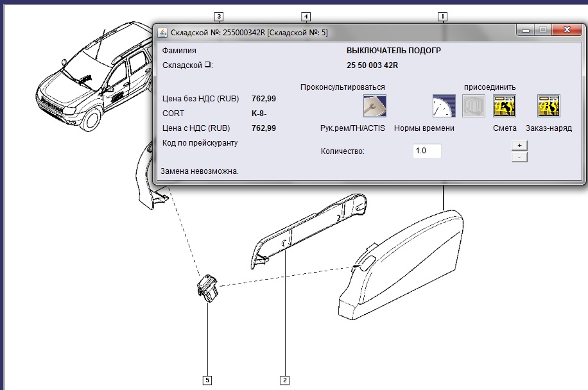This screenshot has height=390, width=588.
Task: Click the greyed-out attach icon beside Смета
Action: point(474,106)
